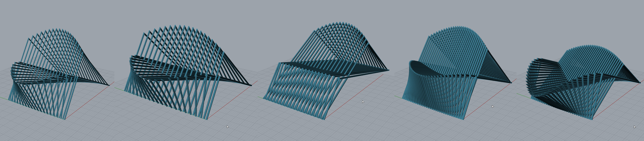Click converging strut tip of first model
This screenshot has height=141, width=644.
pos(109,85)
